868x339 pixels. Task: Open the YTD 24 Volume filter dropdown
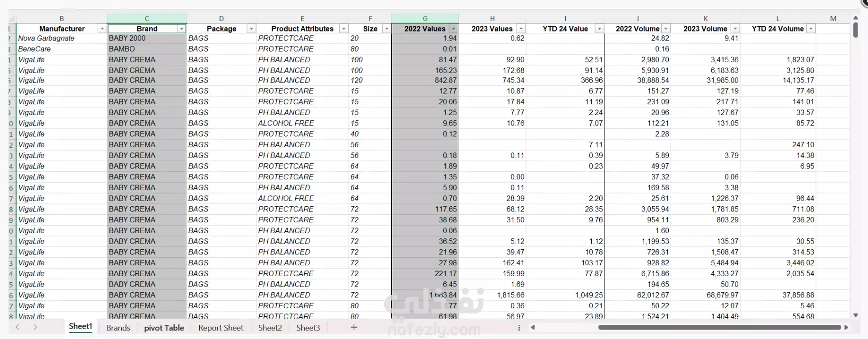[x=811, y=29]
